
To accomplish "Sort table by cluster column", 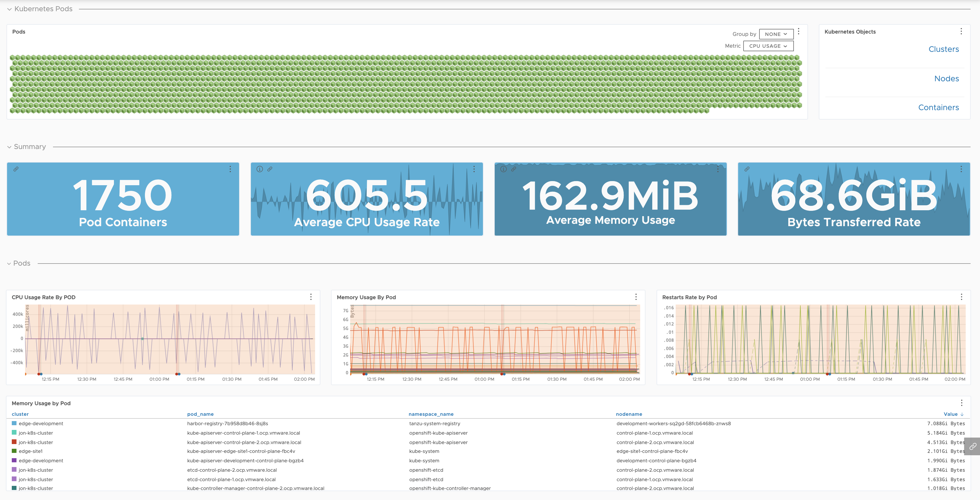I will [20, 414].
